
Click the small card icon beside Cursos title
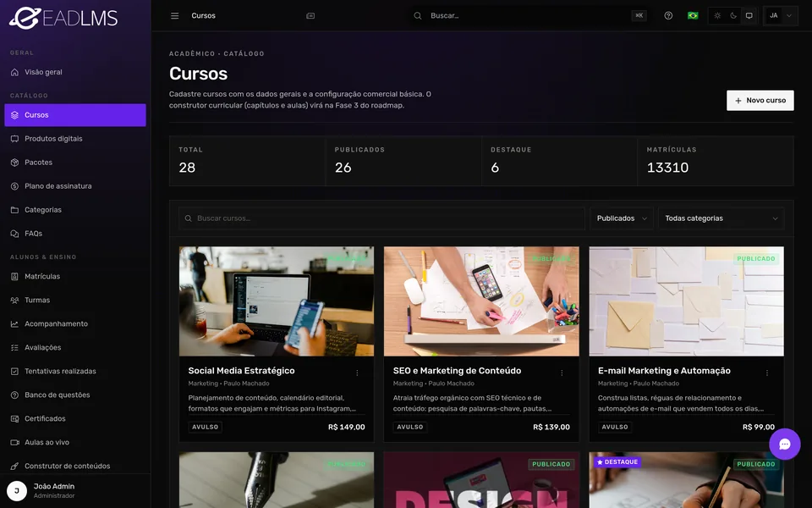[x=310, y=15]
